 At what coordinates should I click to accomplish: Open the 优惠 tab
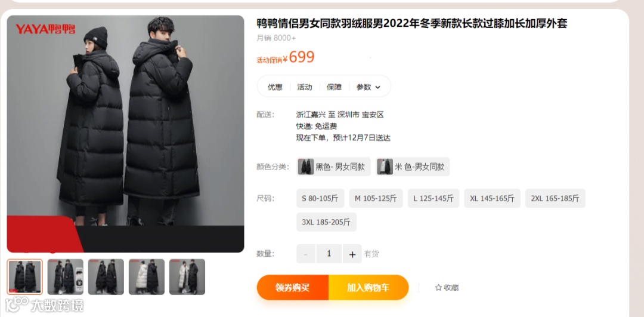[275, 87]
